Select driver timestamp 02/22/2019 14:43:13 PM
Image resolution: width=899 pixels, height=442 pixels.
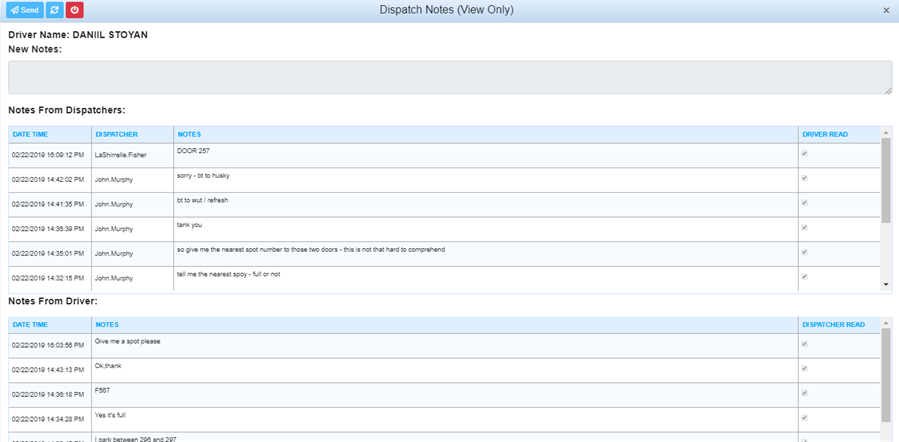coord(48,370)
